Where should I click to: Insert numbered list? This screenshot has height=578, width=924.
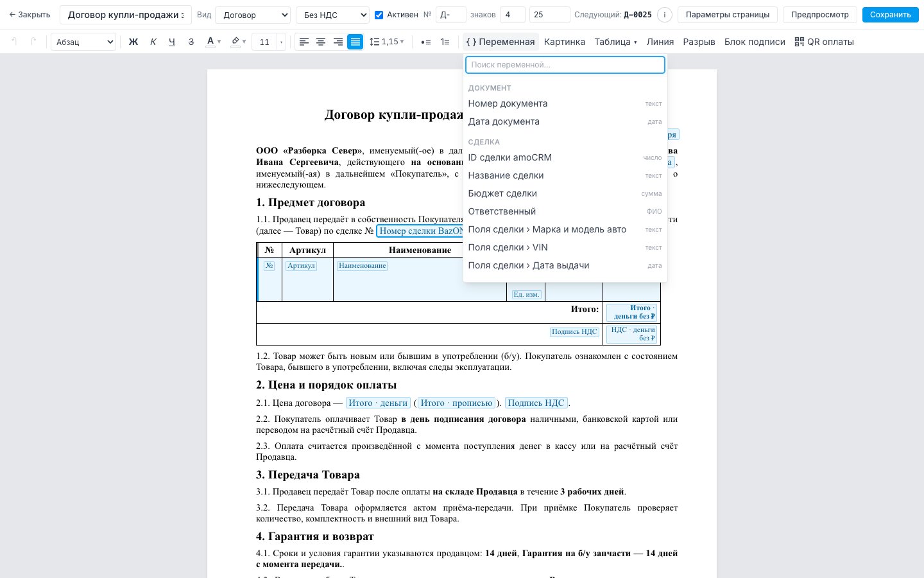point(445,42)
